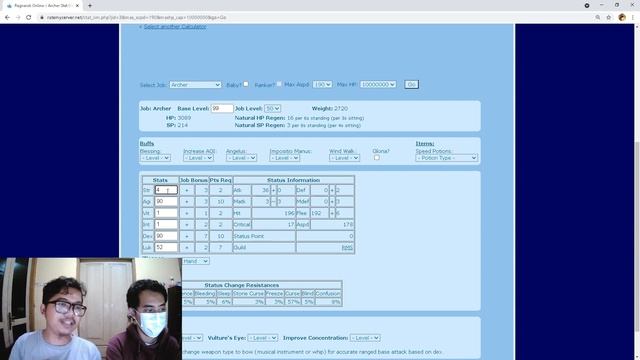This screenshot has width=640, height=360.
Task: Click the Luk value input
Action: click(166, 247)
